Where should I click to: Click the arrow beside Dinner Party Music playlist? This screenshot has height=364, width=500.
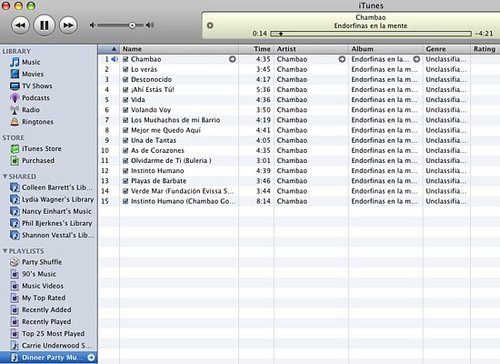pos(91,357)
